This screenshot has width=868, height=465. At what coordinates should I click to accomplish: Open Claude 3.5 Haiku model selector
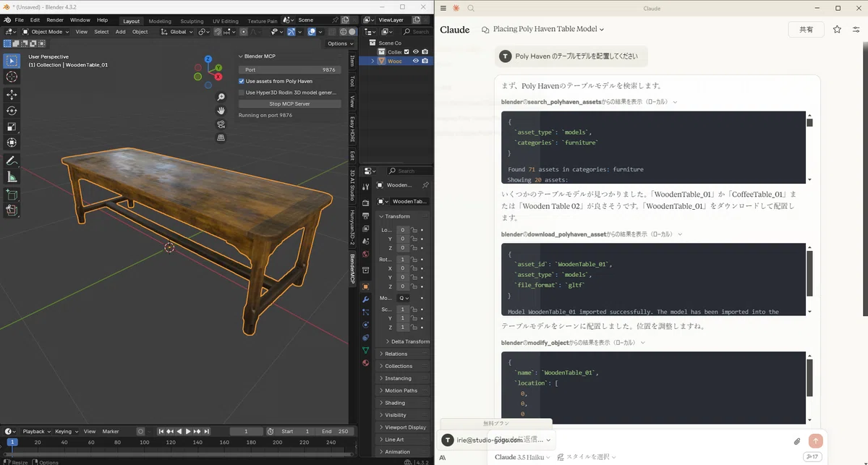[522, 457]
